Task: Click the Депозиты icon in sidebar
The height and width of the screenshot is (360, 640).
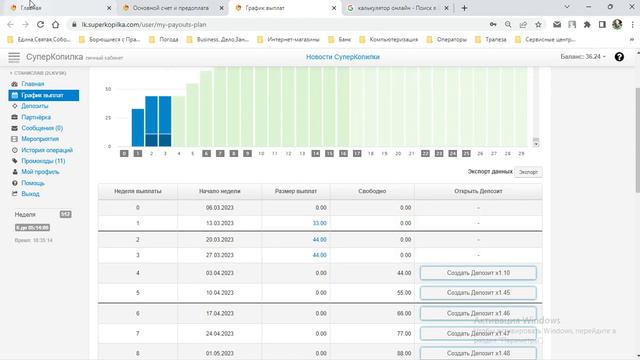Action: 15,106
